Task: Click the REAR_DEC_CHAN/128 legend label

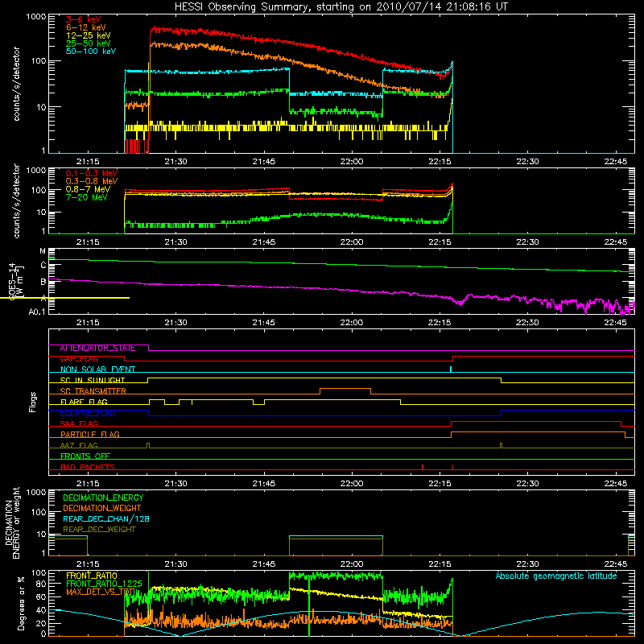Action: click(106, 518)
